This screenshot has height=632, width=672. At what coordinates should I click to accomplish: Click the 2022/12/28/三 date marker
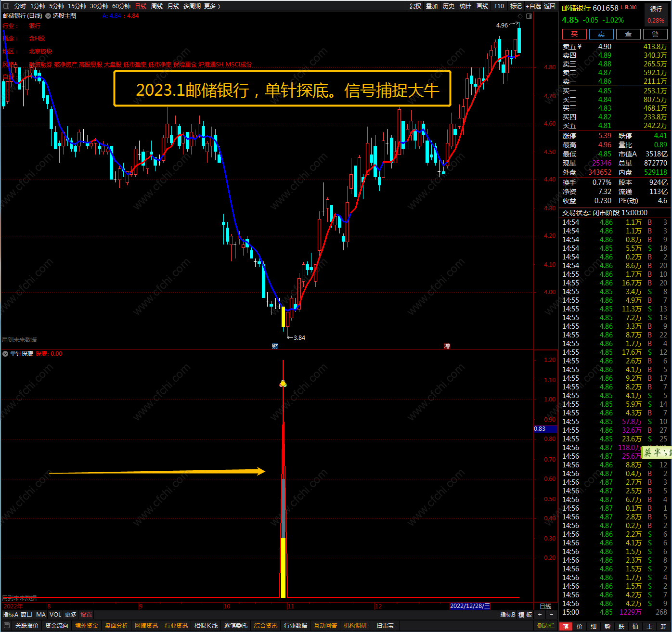coord(470,606)
